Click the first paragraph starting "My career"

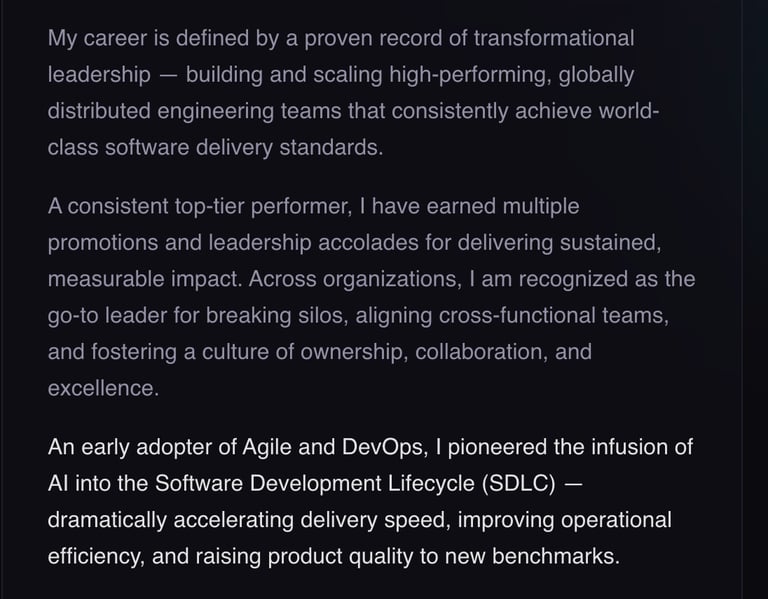pos(340,93)
